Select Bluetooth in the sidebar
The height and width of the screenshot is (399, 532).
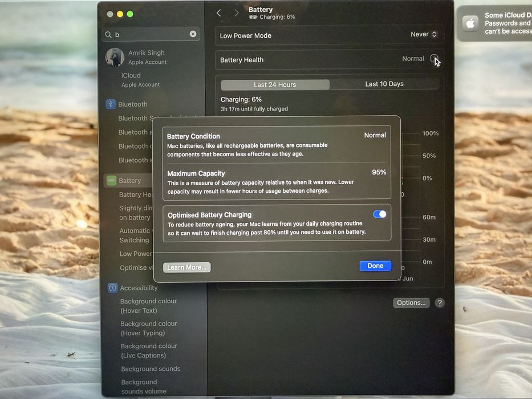pos(133,104)
